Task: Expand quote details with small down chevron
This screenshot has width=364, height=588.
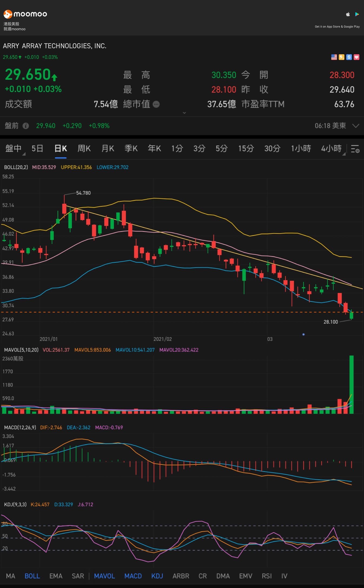Action: coord(184,113)
